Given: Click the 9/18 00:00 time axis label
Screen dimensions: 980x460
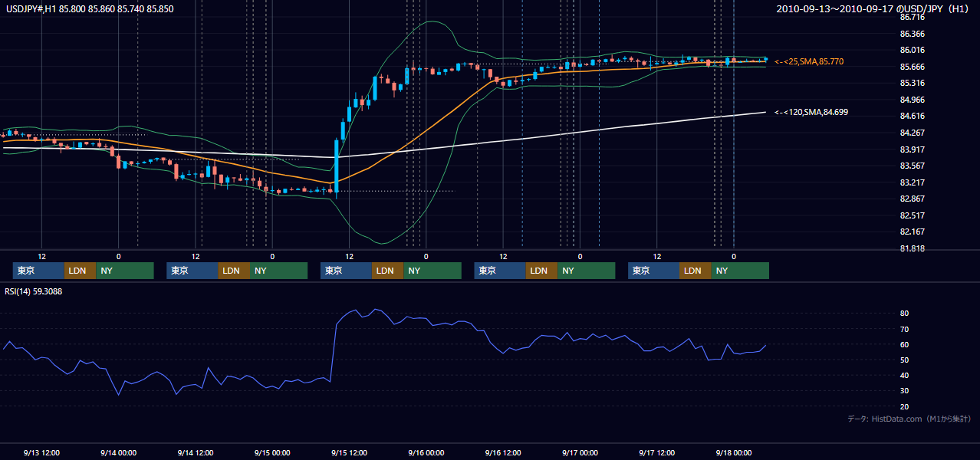Looking at the screenshot, I should (733, 452).
